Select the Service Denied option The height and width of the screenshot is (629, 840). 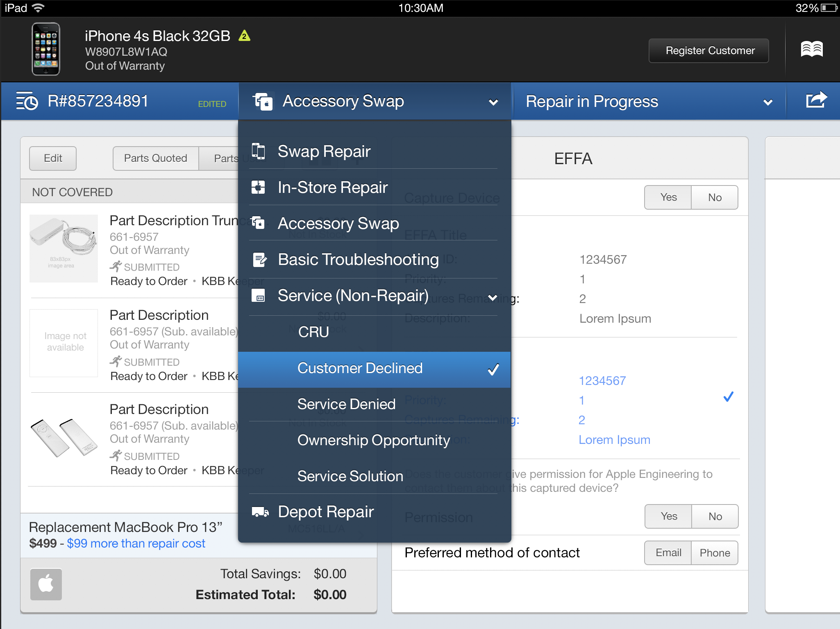click(x=375, y=404)
